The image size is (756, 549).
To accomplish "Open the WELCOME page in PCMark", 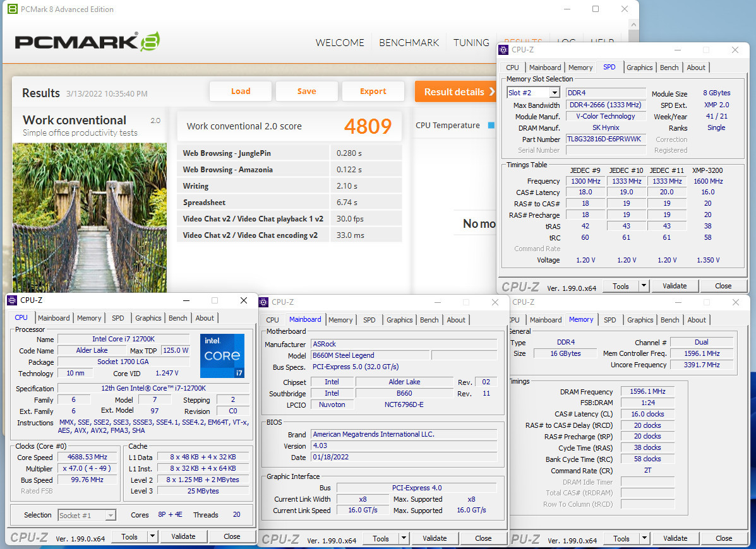I will coord(340,43).
